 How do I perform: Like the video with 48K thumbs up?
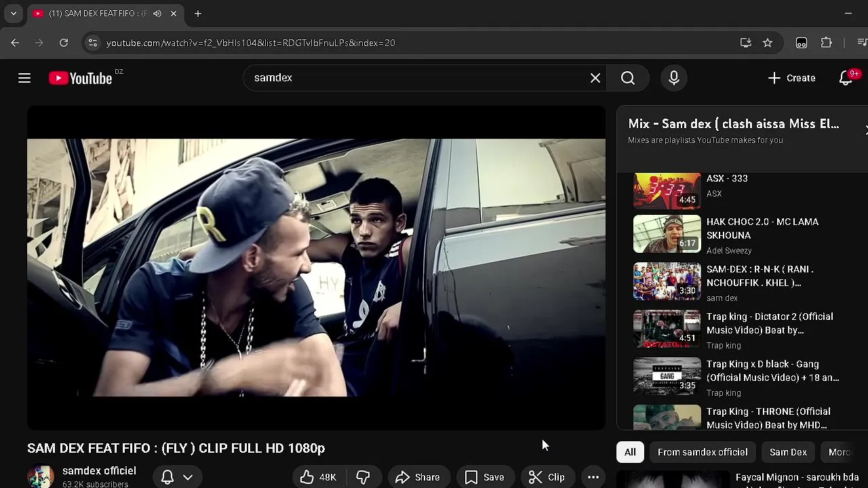319,477
